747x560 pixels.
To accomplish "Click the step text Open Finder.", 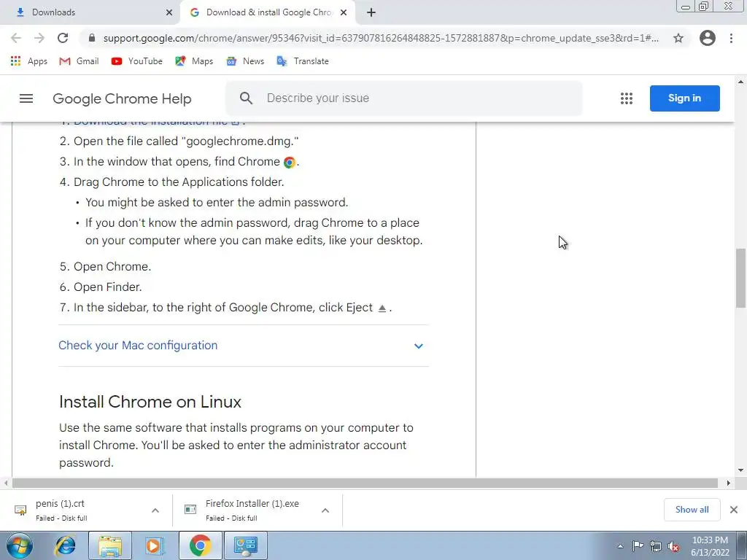I will (108, 287).
